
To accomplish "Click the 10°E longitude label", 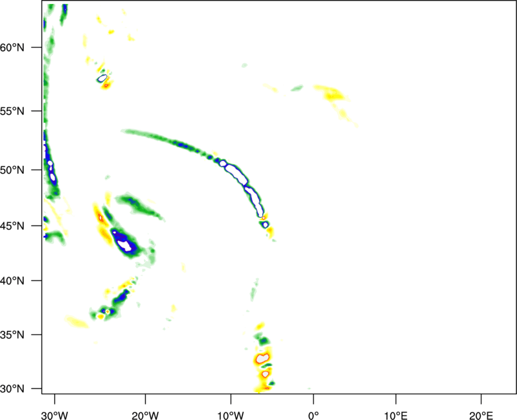I will tap(396, 415).
